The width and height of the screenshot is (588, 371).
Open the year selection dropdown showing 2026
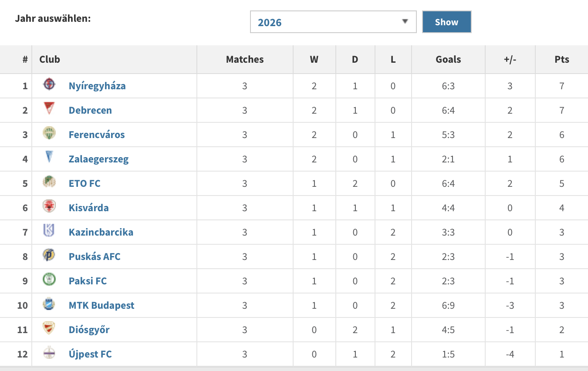pyautogui.click(x=333, y=22)
